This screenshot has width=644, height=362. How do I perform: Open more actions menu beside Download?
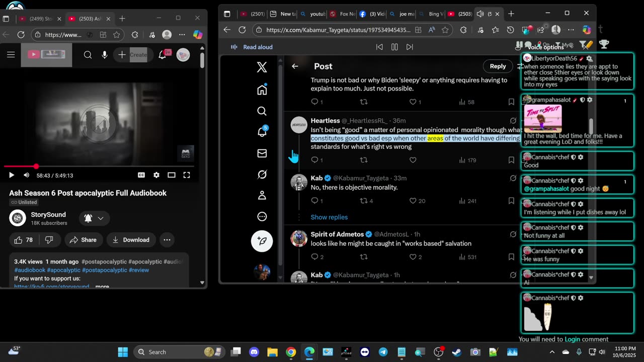(x=167, y=240)
